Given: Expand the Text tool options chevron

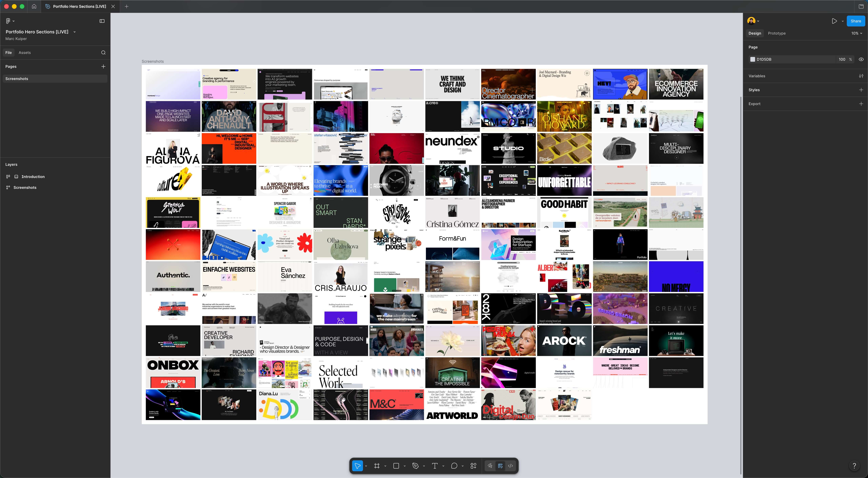Looking at the screenshot, I should tap(443, 466).
